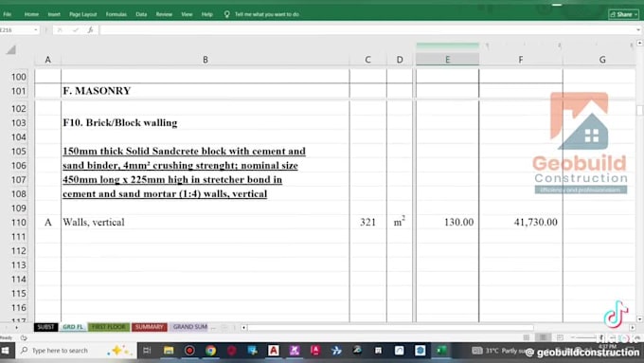Open Google Chrome from the taskbar

click(x=210, y=351)
